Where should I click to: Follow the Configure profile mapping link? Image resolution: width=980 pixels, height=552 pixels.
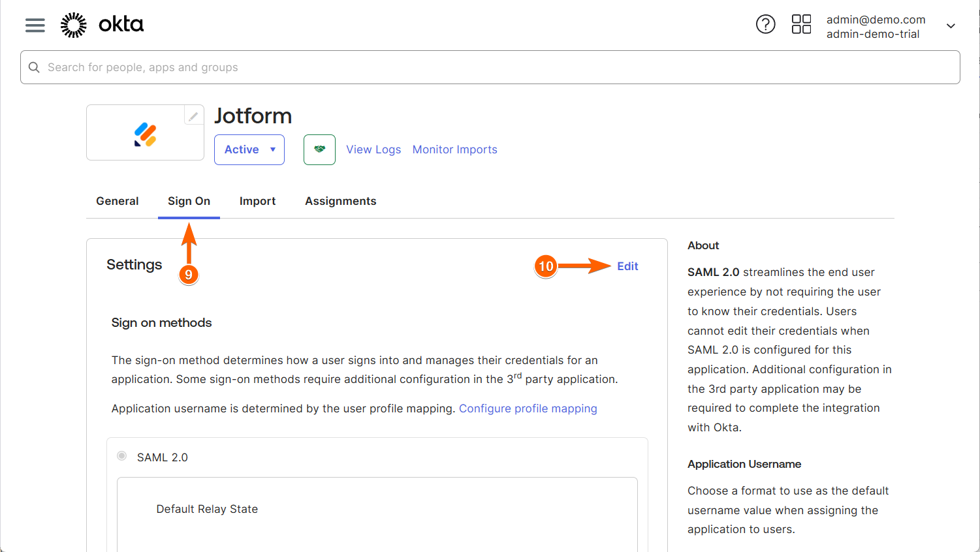tap(528, 408)
